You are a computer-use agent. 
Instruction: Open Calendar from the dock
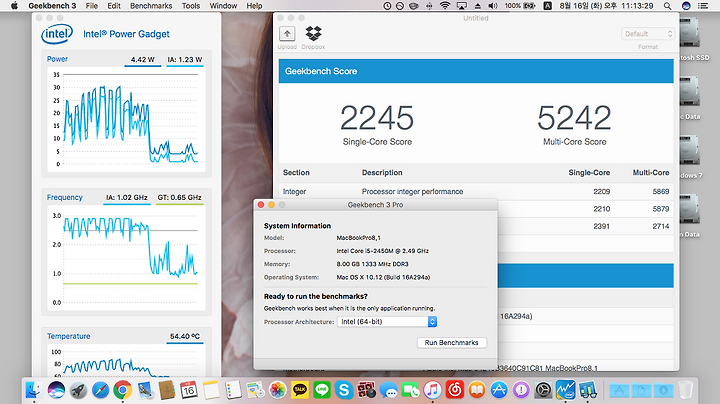coord(189,390)
